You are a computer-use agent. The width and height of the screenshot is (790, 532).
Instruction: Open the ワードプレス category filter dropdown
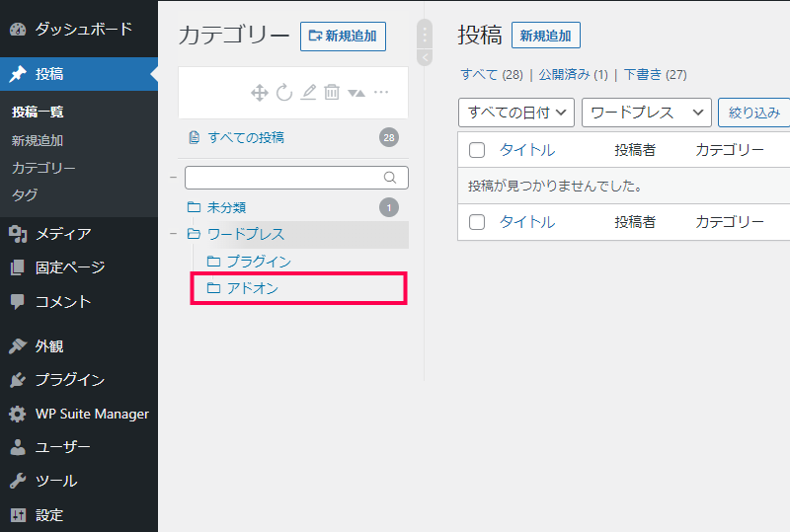pos(647,113)
